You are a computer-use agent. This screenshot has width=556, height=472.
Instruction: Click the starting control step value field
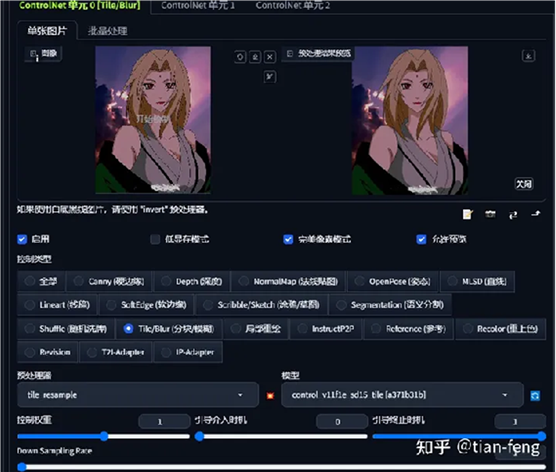click(x=342, y=422)
